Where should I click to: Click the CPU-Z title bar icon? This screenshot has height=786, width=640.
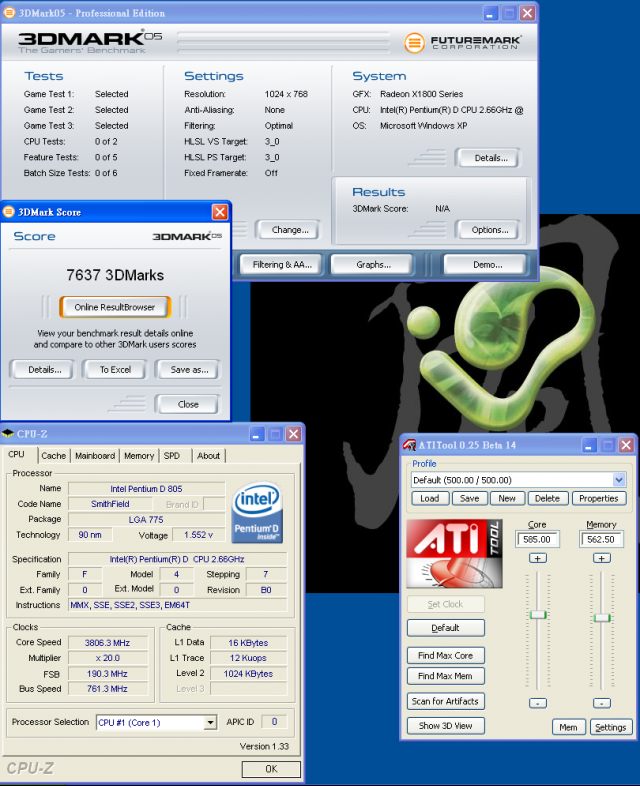[x=8, y=434]
